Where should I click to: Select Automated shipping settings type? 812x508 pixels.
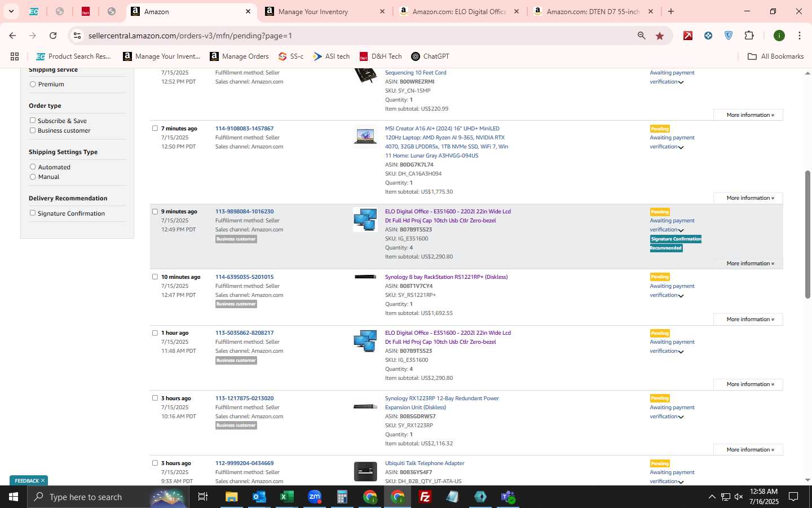click(33, 167)
